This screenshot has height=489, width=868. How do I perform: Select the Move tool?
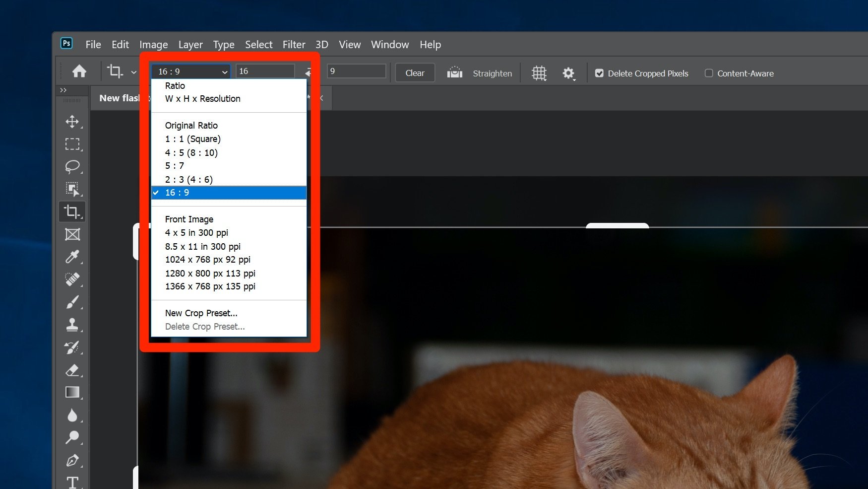(72, 122)
